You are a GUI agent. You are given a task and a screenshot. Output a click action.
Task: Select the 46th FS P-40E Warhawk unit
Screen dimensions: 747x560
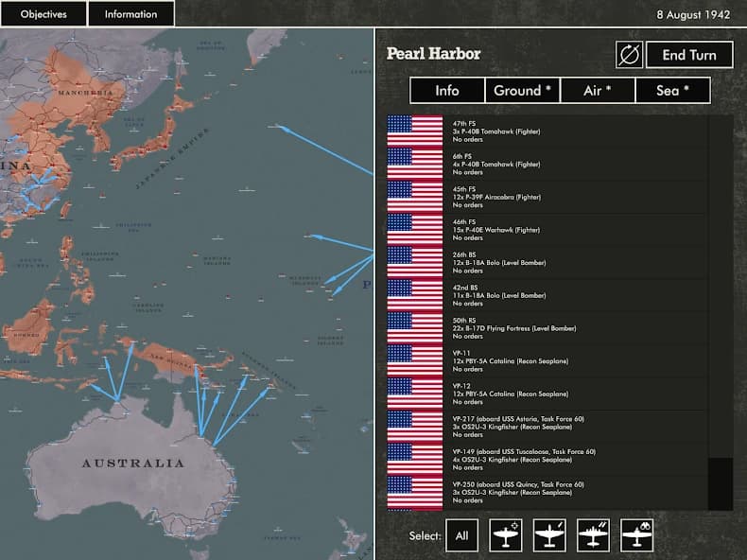(x=530, y=229)
